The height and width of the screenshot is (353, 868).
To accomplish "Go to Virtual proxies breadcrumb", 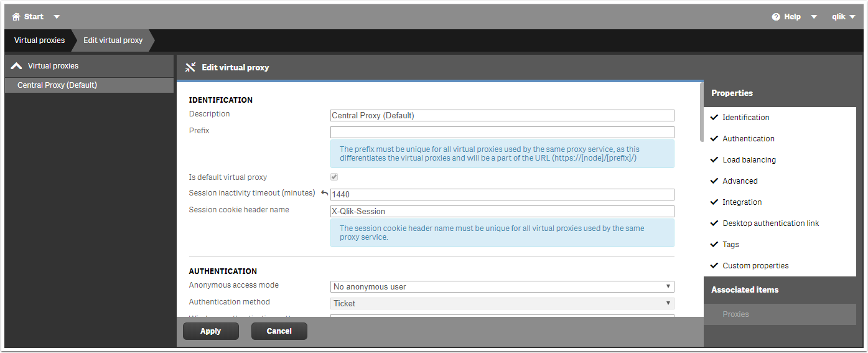I will [x=39, y=40].
